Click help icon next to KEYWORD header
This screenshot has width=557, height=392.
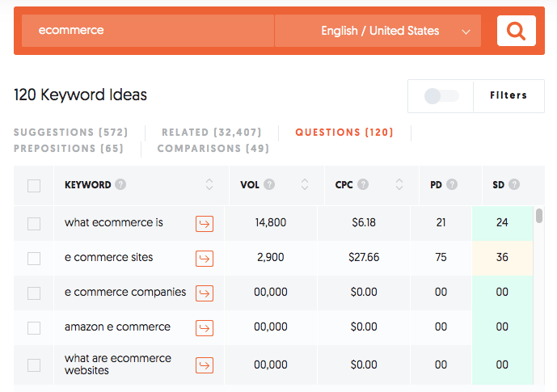click(120, 184)
